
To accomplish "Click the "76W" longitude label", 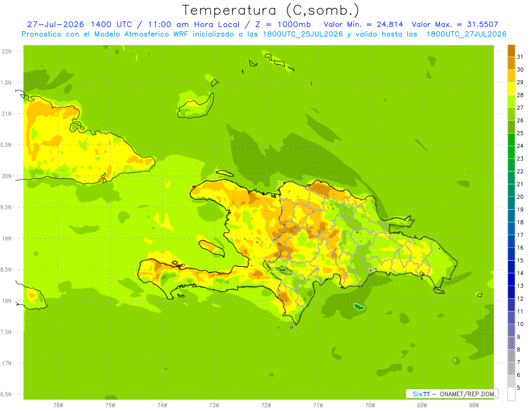I will coord(58,405).
